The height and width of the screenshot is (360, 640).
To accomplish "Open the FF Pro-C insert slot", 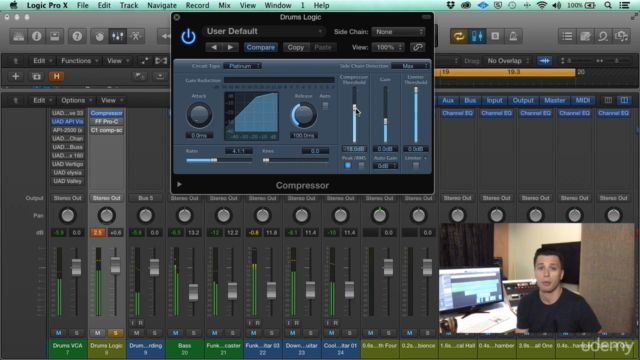I will pyautogui.click(x=107, y=122).
